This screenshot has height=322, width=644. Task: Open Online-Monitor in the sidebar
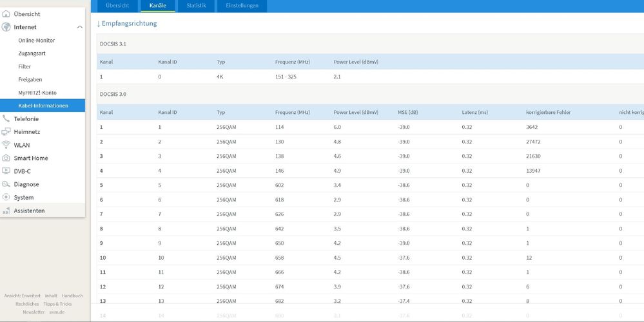click(x=36, y=41)
